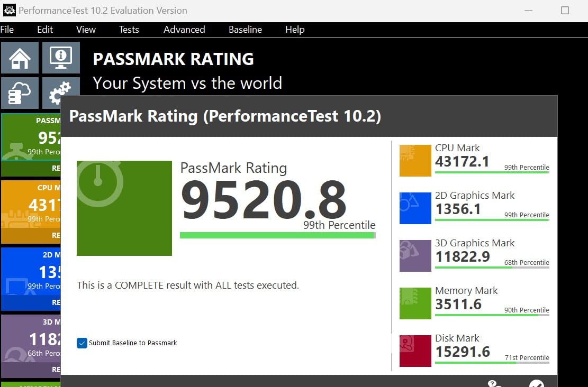Click the '90th Percentile' Memory Mark label
Viewport: 588px width, 387px height.
pyautogui.click(x=527, y=310)
